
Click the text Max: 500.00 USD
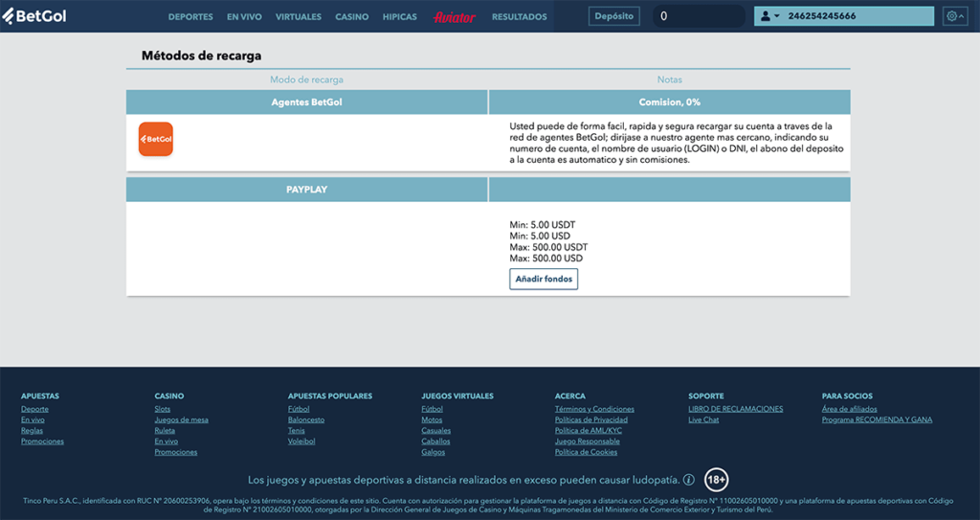click(546, 259)
